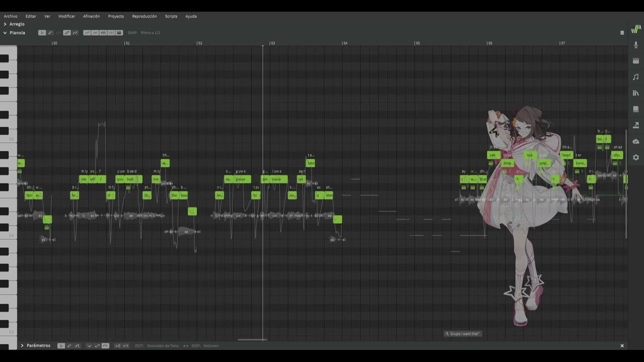644x362 pixels.
Task: Open the Ver menu
Action: click(47, 16)
